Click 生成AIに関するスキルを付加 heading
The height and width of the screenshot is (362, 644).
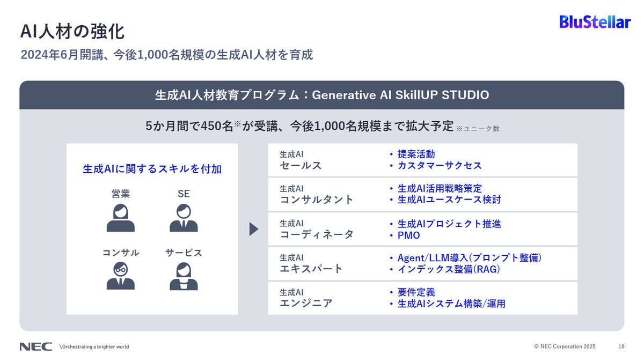152,169
